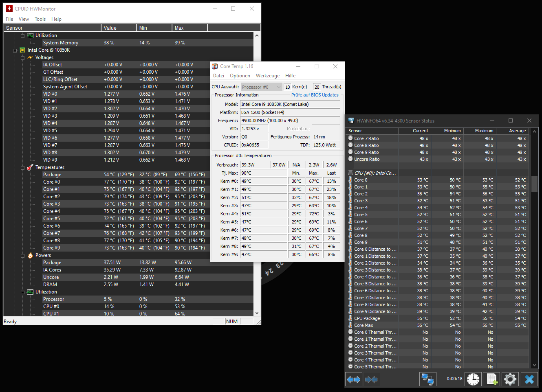Image resolution: width=542 pixels, height=392 pixels.
Task: Open HWiNFO settings gear button
Action: (x=510, y=379)
